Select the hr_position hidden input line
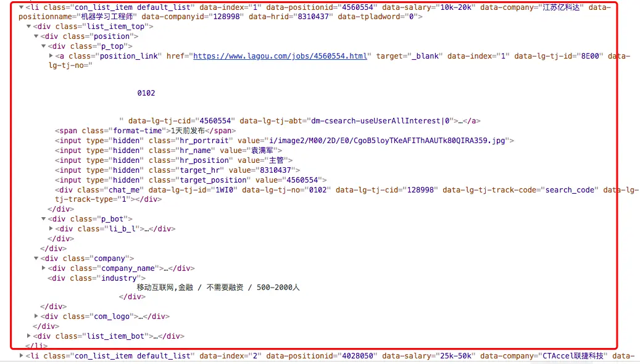 tap(174, 160)
